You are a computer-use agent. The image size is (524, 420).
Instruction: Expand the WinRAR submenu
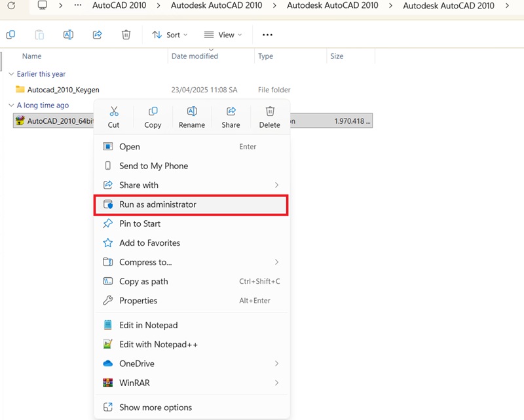(276, 383)
